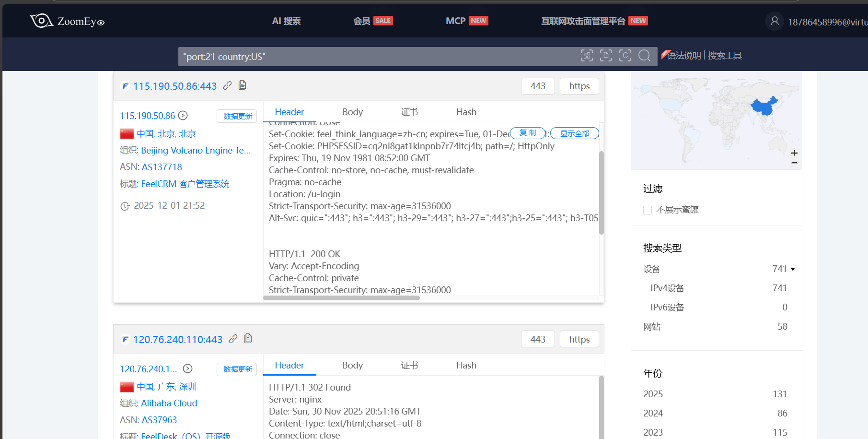The image size is (868, 439).
Task: Open the Alibaba Cloud organization link
Action: pyautogui.click(x=169, y=403)
